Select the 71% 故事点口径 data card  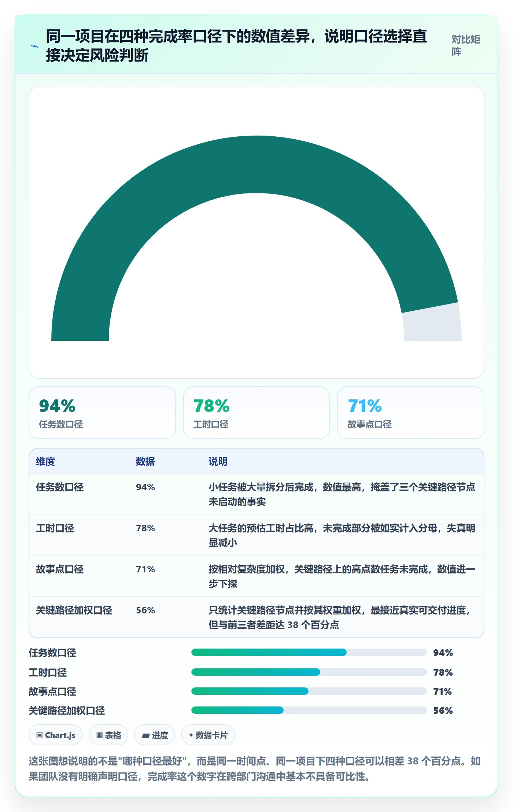coord(411,413)
